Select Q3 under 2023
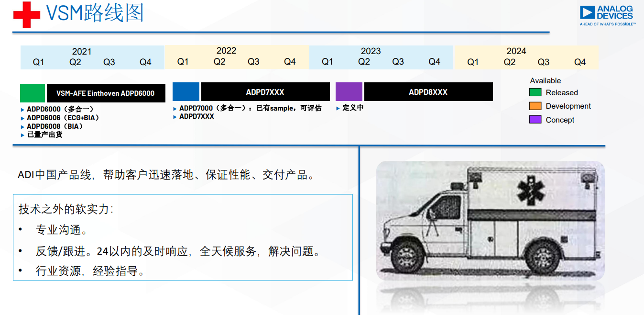The image size is (644, 315). point(398,62)
